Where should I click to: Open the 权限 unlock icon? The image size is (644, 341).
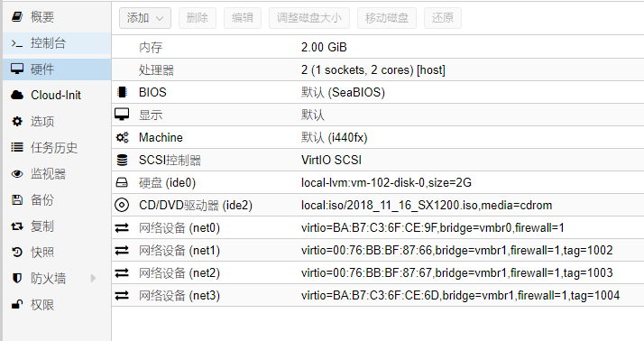pos(17,304)
